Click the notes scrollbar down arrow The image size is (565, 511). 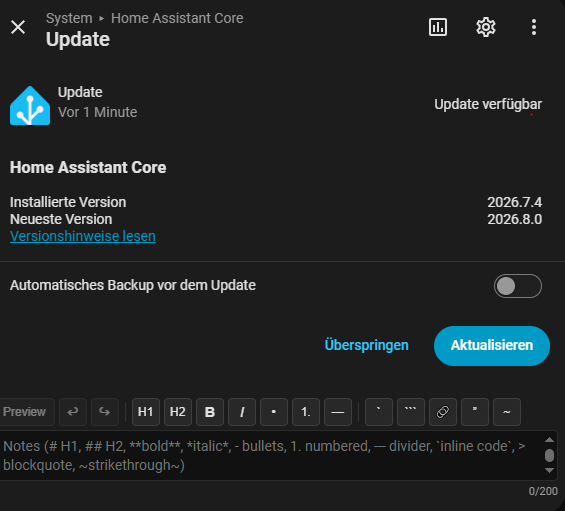coord(549,470)
